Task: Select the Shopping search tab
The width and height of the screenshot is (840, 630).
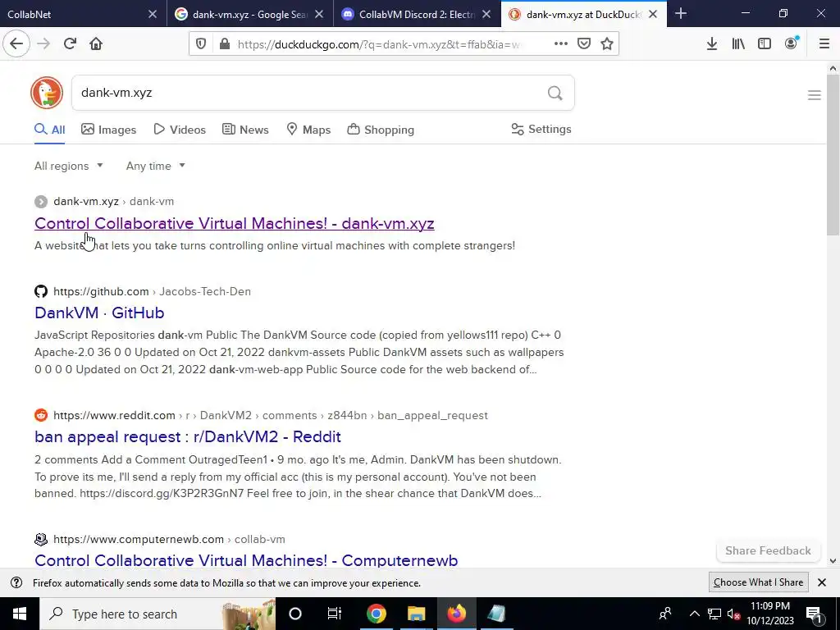Action: [x=381, y=130]
